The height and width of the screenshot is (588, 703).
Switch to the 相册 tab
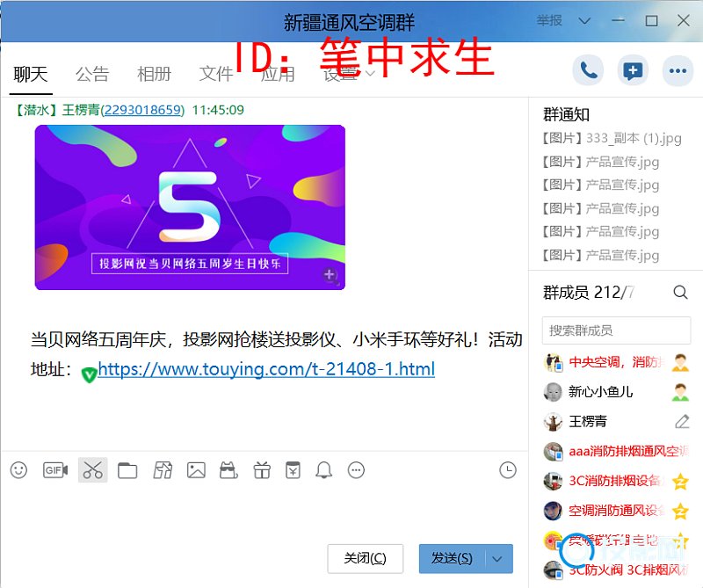coord(154,74)
